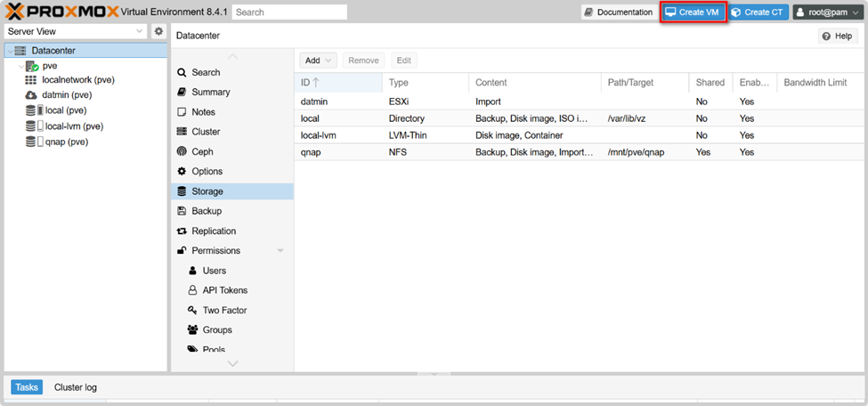Select the Two Factor key icon entry
Screen dimensions: 868x406
tap(223, 310)
